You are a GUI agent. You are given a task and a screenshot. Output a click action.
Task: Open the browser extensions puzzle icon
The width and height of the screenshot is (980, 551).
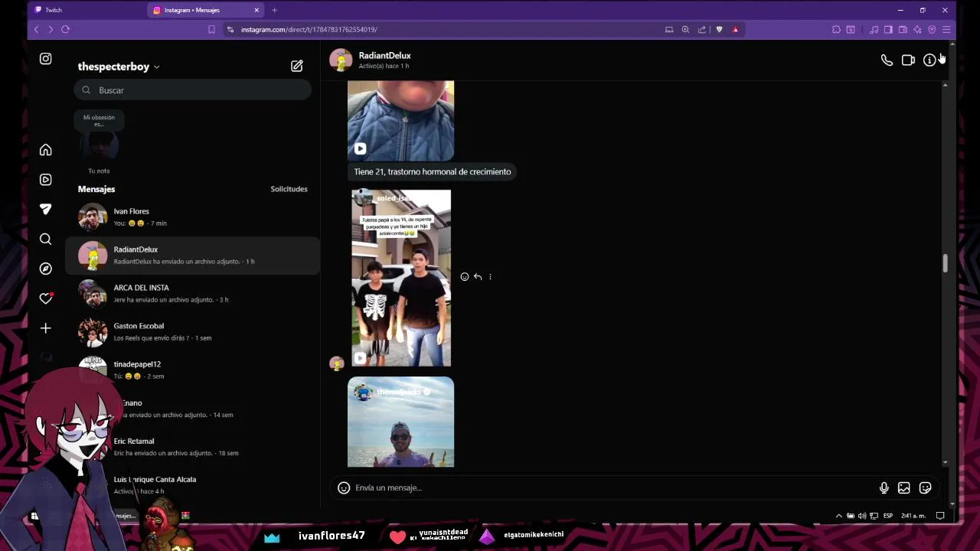click(x=836, y=30)
